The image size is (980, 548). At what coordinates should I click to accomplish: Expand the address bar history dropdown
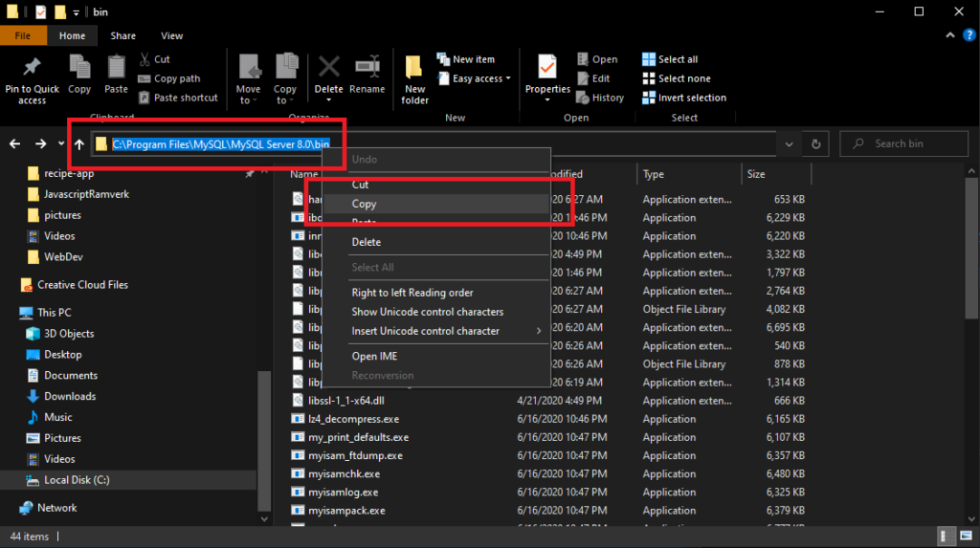click(789, 144)
